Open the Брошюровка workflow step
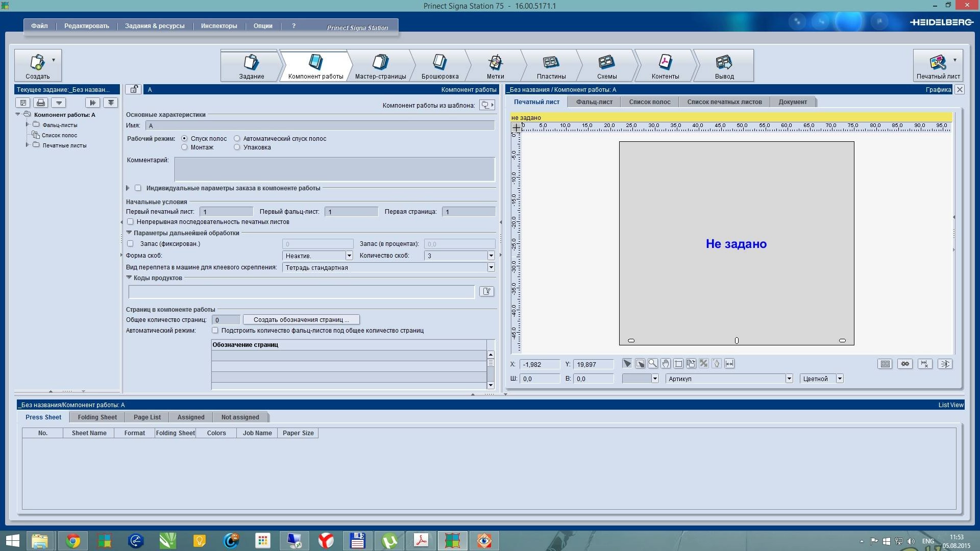980x551 pixels. [440, 66]
